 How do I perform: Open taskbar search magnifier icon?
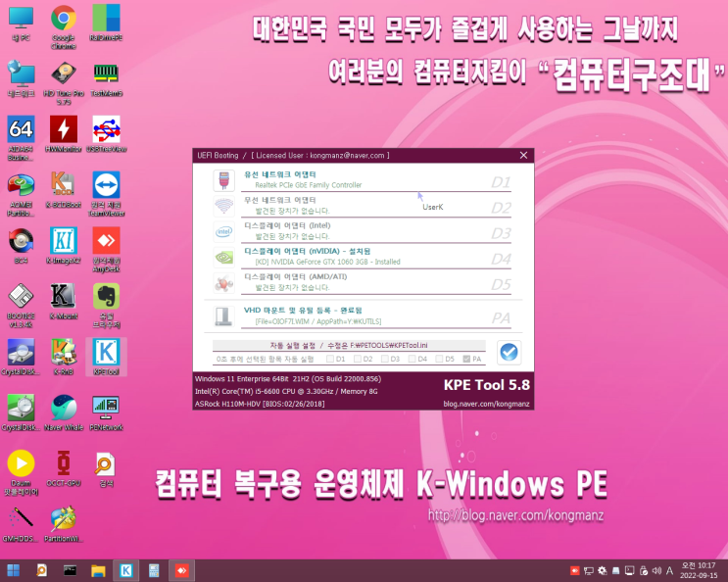(x=42, y=570)
